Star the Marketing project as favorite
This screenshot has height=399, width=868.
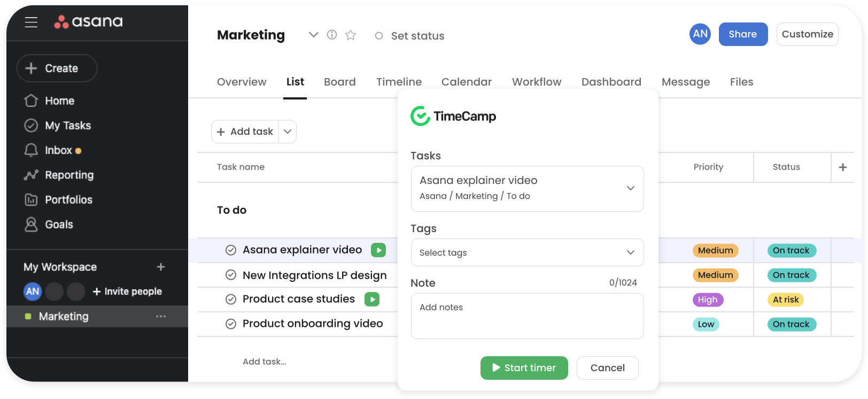tap(351, 35)
